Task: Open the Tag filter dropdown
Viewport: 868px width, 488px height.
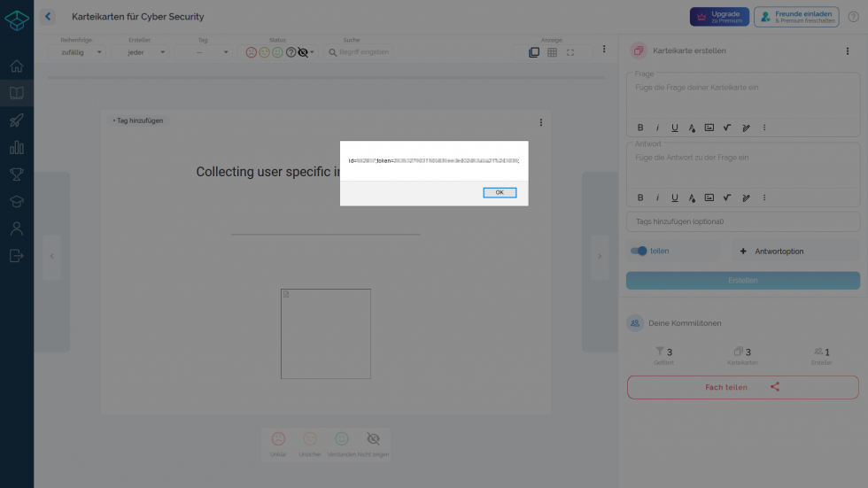Action: click(203, 52)
